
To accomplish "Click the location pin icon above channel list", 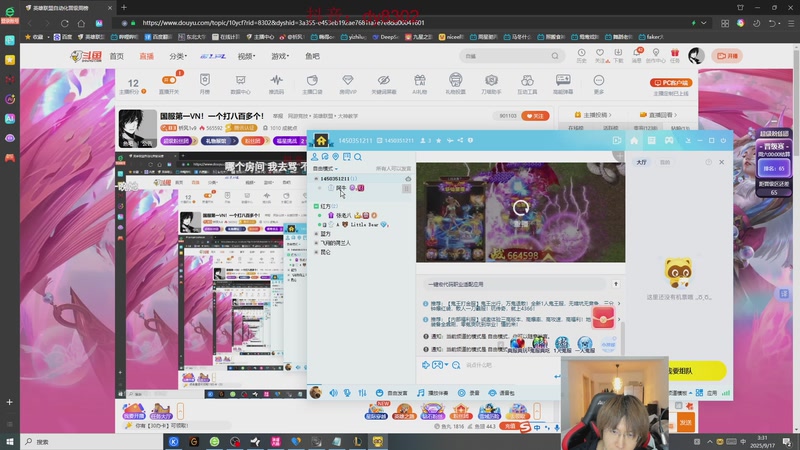I will click(336, 157).
